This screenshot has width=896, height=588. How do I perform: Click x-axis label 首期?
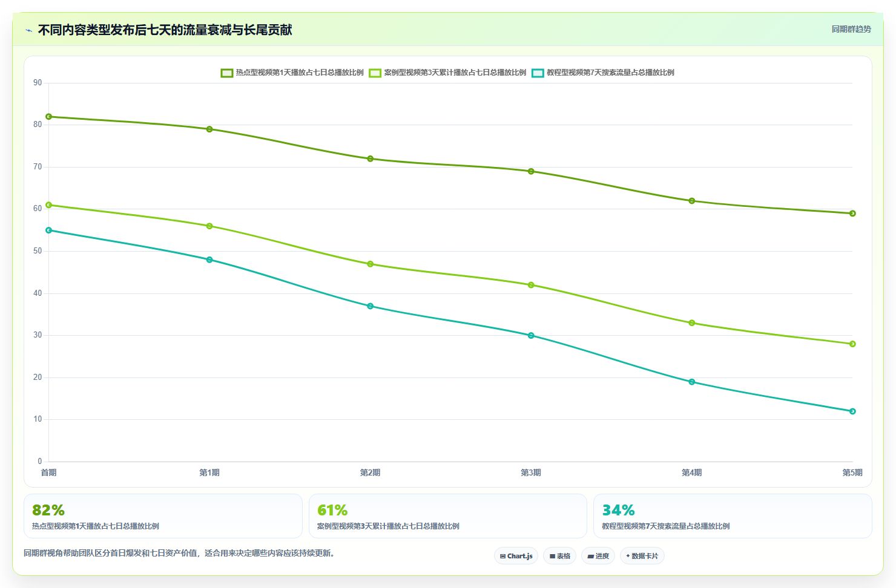pos(49,472)
